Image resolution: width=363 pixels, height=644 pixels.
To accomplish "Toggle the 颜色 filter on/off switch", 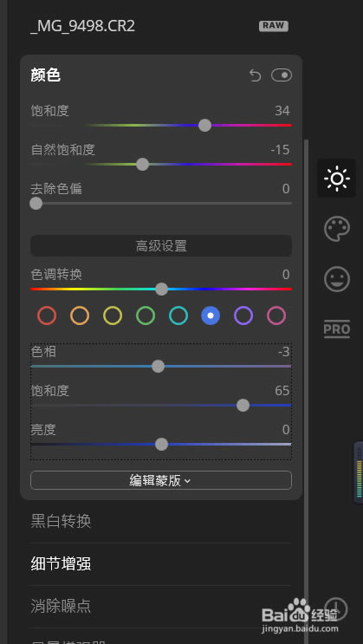I will point(282,75).
